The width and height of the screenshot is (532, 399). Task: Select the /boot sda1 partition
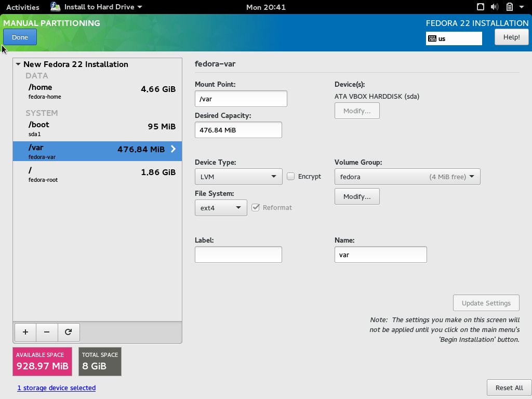click(97, 129)
